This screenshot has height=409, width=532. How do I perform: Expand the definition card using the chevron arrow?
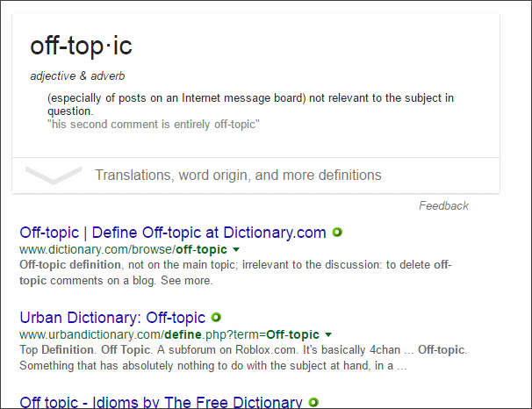(x=54, y=175)
